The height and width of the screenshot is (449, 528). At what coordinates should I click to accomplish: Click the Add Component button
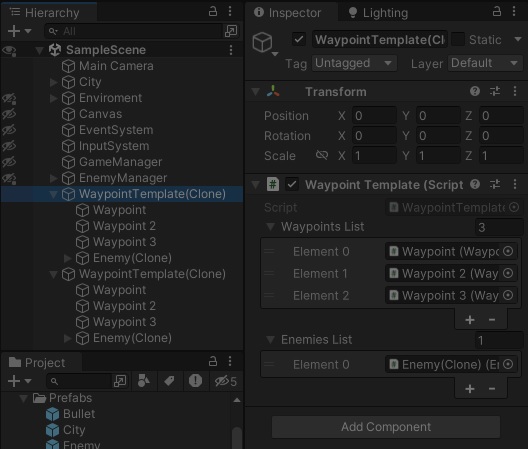tap(386, 427)
